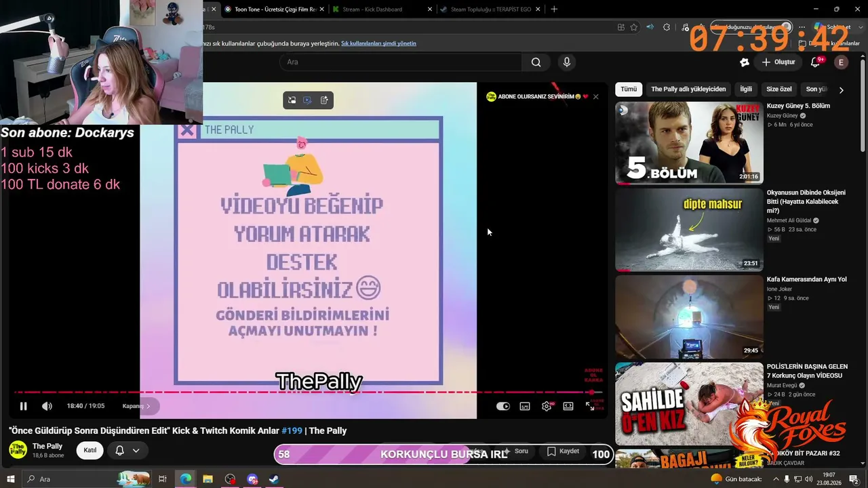
Task: Switch to Stream - Kick Dashboard tab
Action: click(x=382, y=9)
